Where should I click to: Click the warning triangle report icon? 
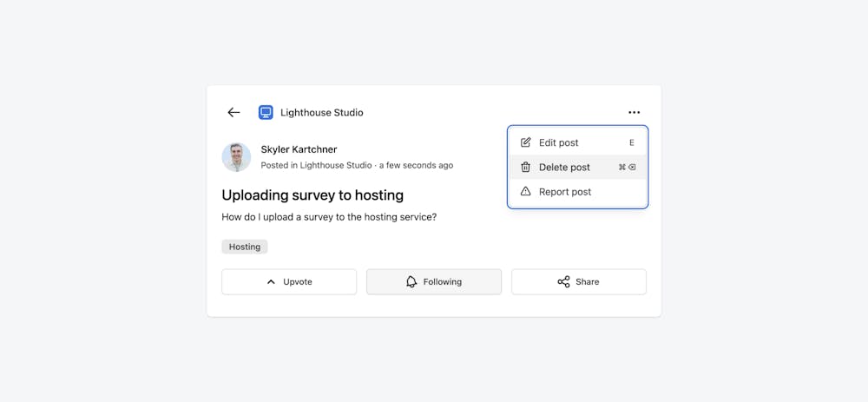click(x=525, y=192)
